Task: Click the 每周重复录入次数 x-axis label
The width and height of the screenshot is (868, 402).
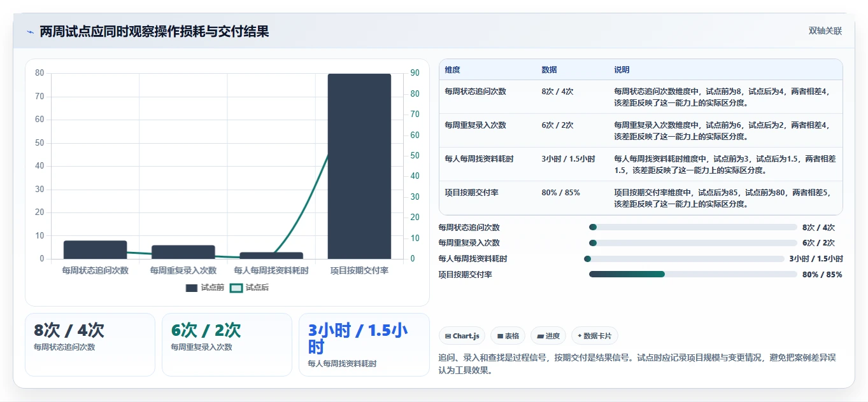Action: click(x=183, y=271)
